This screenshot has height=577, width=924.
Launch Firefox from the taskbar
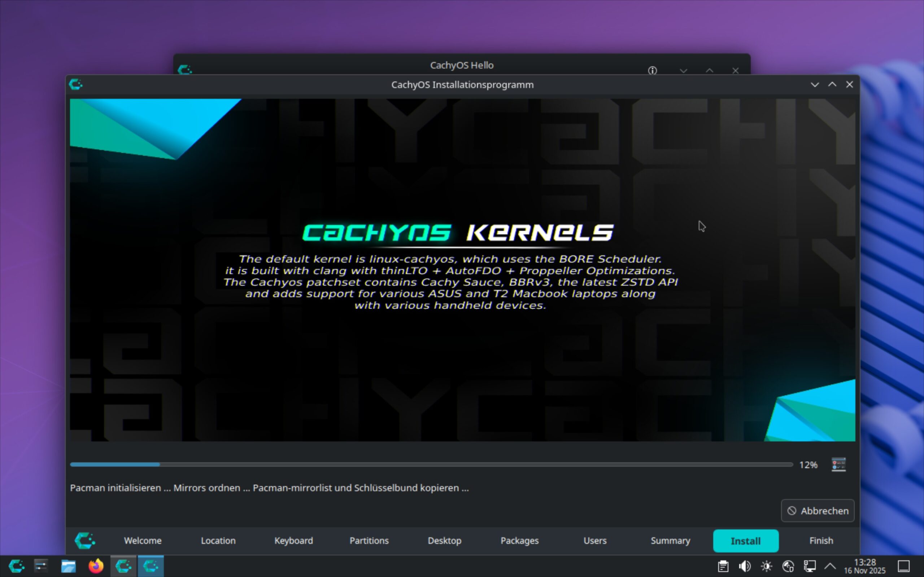pyautogui.click(x=96, y=566)
